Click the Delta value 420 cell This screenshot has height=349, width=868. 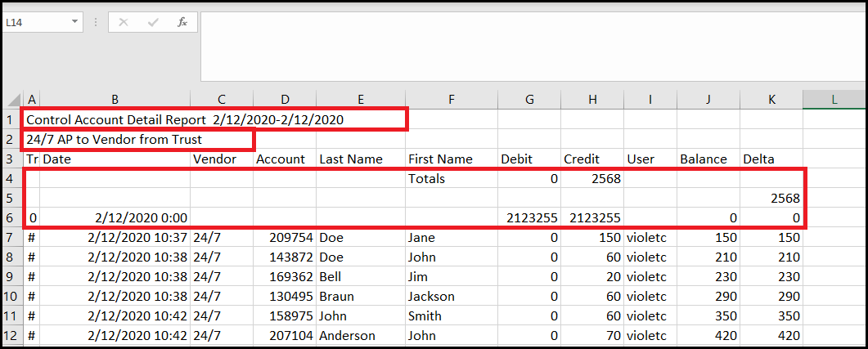coord(771,336)
